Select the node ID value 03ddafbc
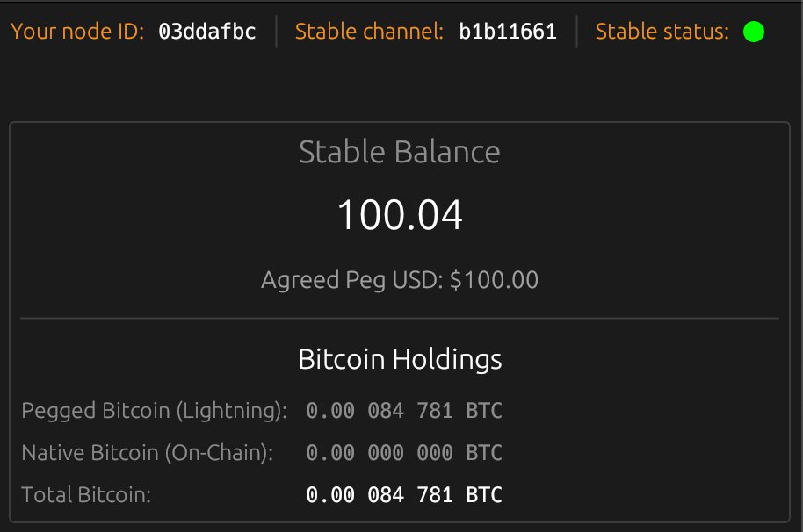Image resolution: width=803 pixels, height=532 pixels. point(206,32)
